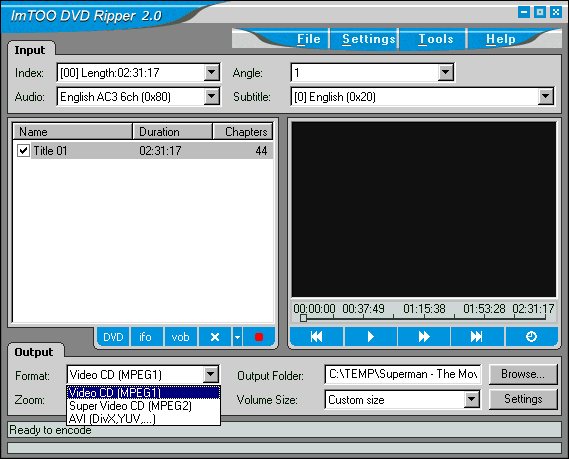Choose Super Video CD (MPEG2) format
Viewport: 569px width, 459px height.
coord(130,406)
